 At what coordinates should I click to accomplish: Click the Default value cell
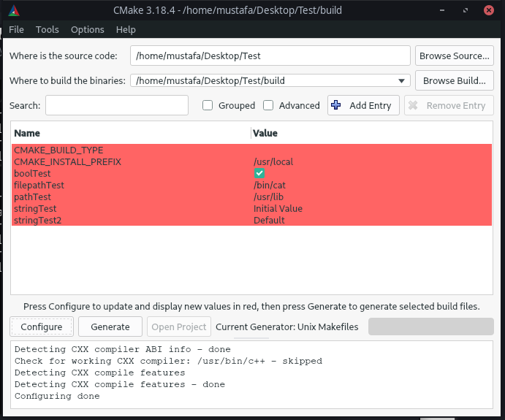pyautogui.click(x=269, y=220)
